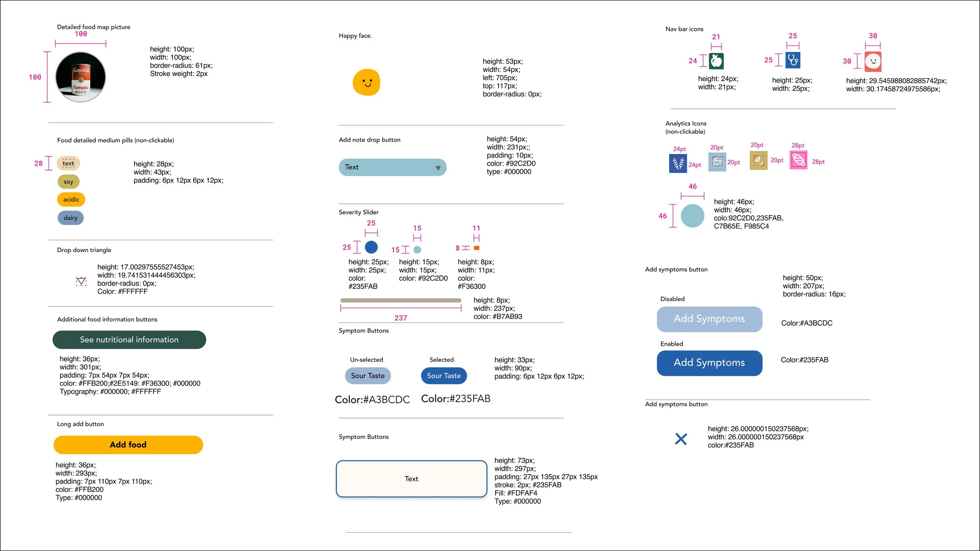This screenshot has width=980, height=551.
Task: Open the Add note Text dropdown arrow
Action: [438, 168]
